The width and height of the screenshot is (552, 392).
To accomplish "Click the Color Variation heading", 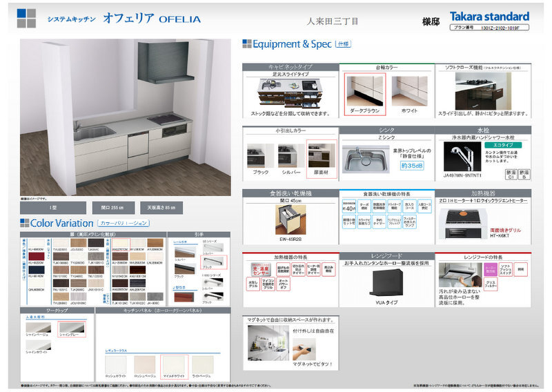I will (61, 223).
